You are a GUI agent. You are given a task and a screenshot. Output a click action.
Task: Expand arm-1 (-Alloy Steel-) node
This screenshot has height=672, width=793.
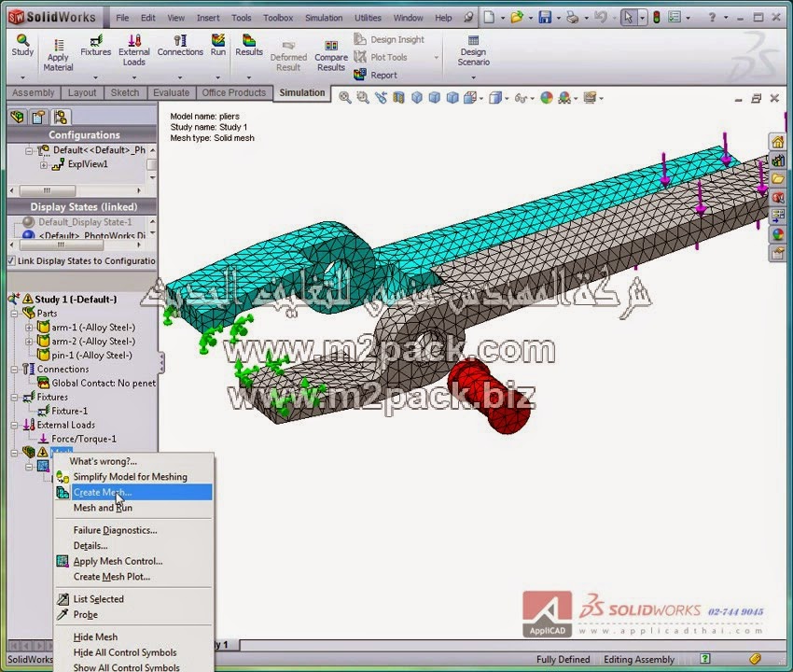click(x=29, y=328)
